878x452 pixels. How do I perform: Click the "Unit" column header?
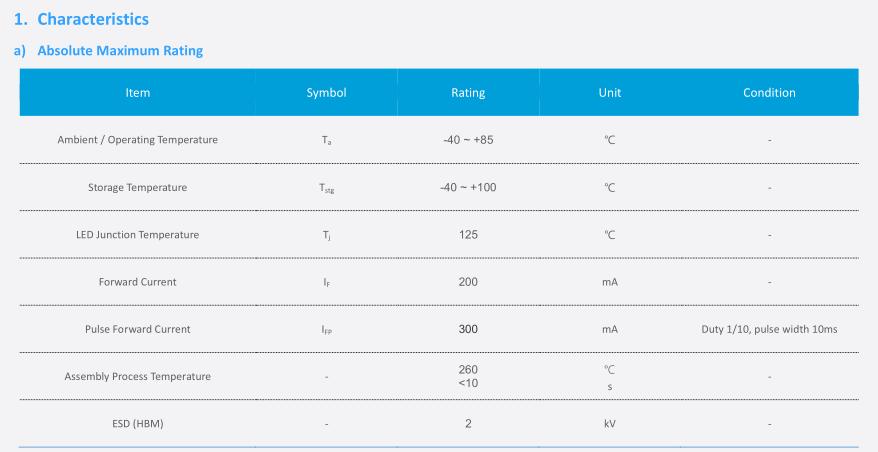click(x=610, y=93)
